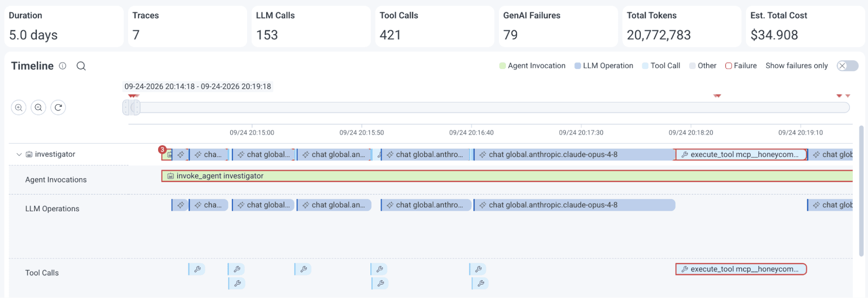Click wrench tool call below 20:16:40 tick, upper
This screenshot has height=298, width=868.
point(478,269)
